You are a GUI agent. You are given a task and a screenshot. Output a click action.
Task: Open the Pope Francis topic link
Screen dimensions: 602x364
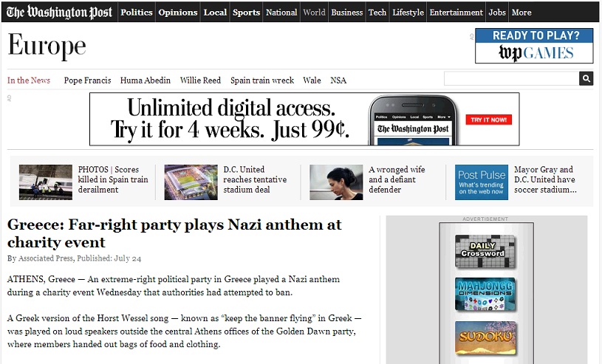(x=88, y=80)
